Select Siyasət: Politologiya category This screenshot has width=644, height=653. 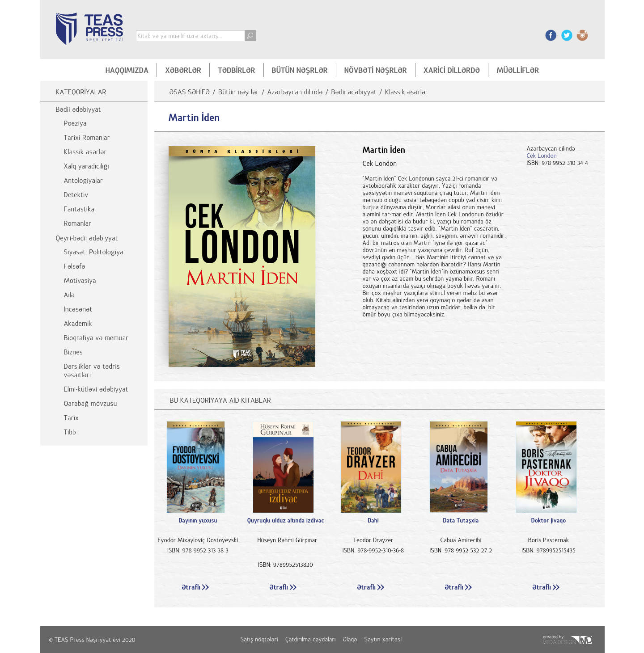[x=93, y=252]
